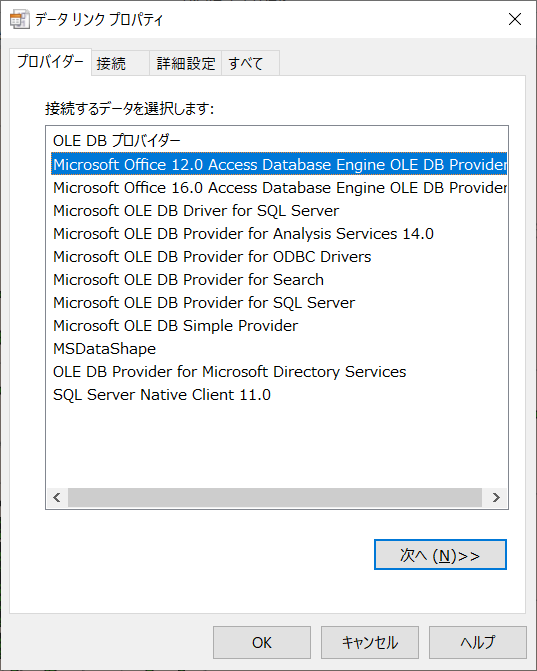Click the 次へ (N)>> button
Image resolution: width=537 pixels, height=671 pixels.
[x=440, y=555]
